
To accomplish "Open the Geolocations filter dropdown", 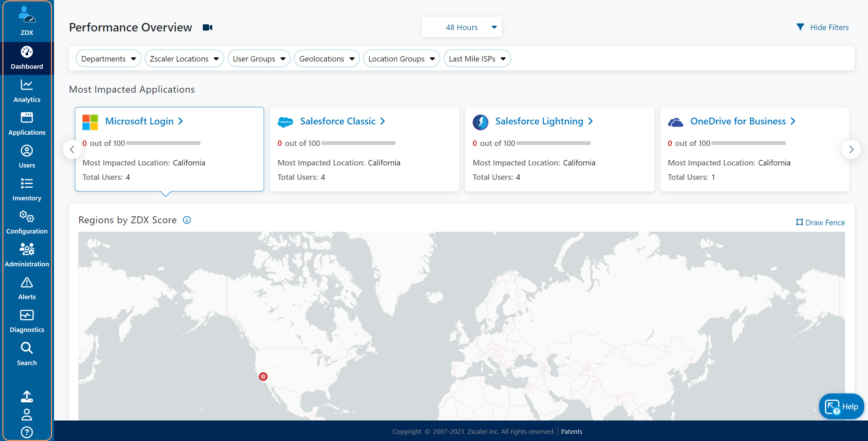I will pyautogui.click(x=326, y=59).
